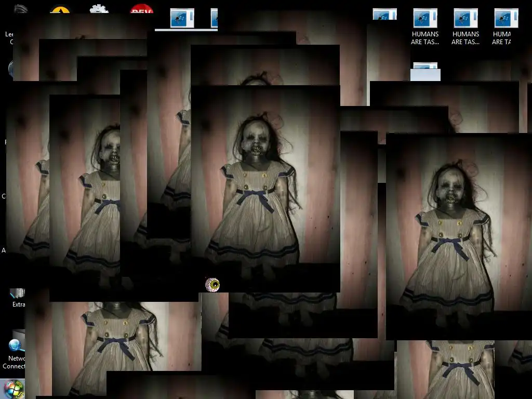Screen dimensions: 532x399
Task: Click the large doll picture at right edge
Action: pyautogui.click(x=459, y=236)
